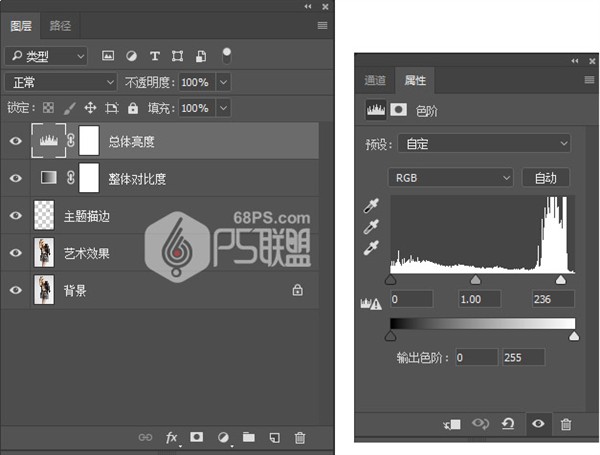This screenshot has height=455, width=600.
Task: Toggle adjustment visibility in Properties panel
Action: coord(538,424)
